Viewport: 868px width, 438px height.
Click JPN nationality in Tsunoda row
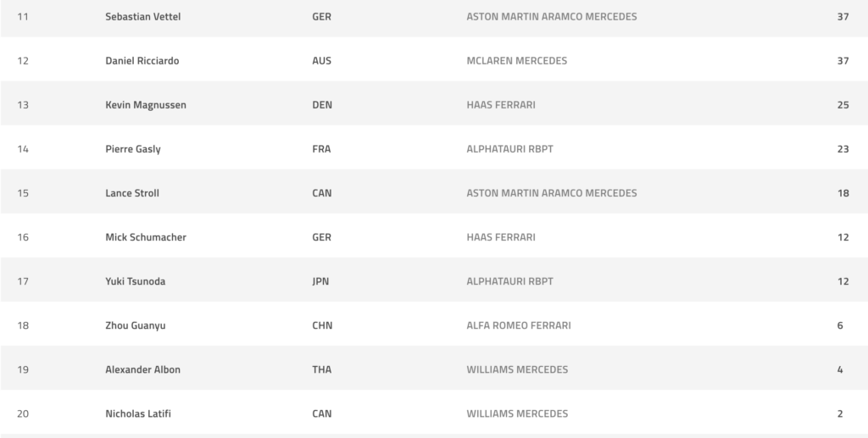pos(320,281)
